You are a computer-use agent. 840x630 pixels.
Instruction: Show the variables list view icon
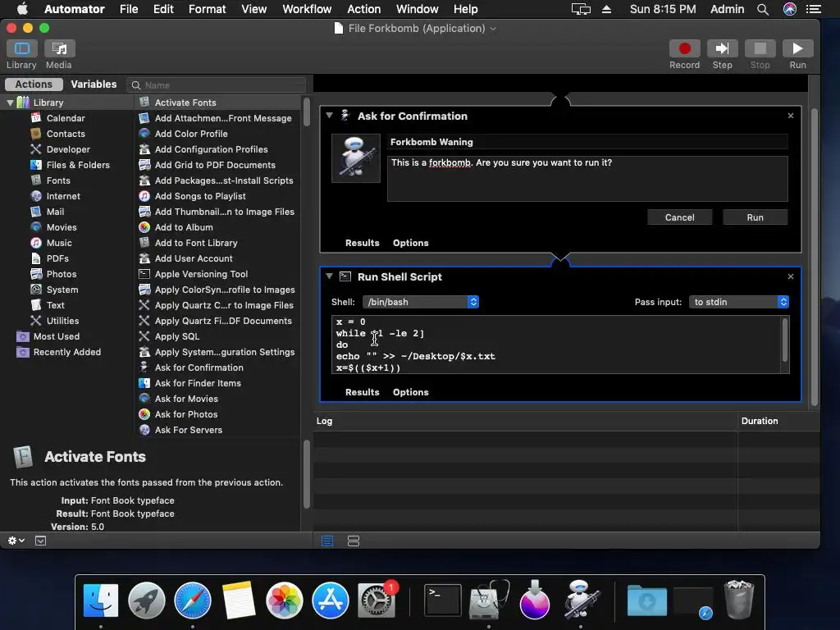[x=354, y=541]
